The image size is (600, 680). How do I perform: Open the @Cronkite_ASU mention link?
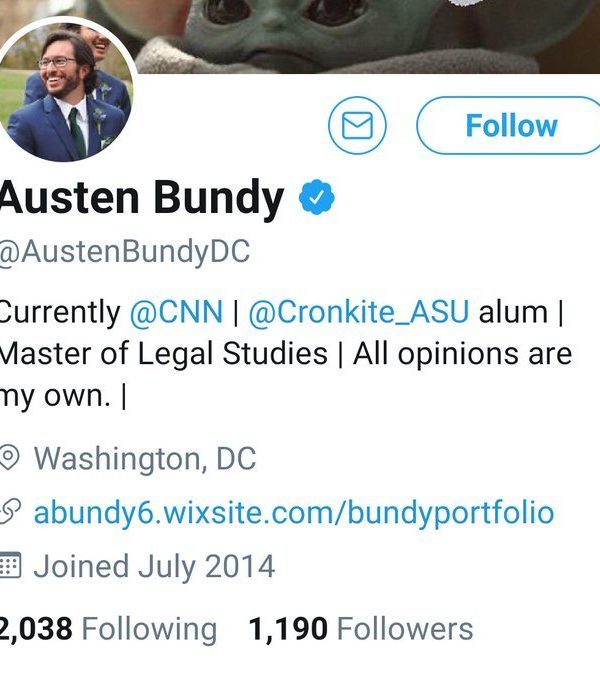point(358,312)
